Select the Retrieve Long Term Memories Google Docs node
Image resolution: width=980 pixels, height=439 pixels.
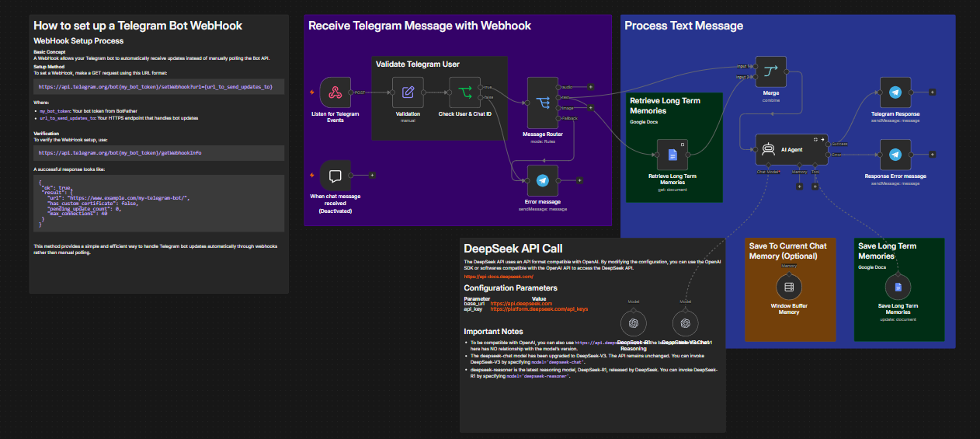672,155
